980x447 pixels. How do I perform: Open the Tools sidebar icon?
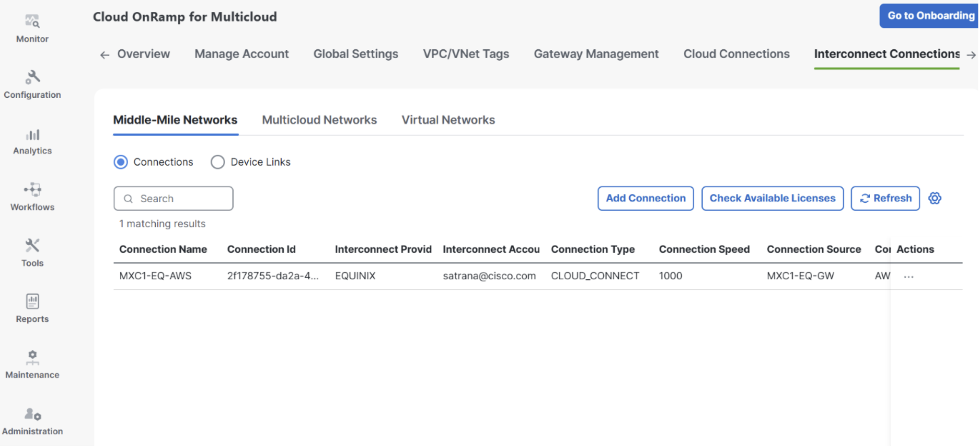(32, 246)
